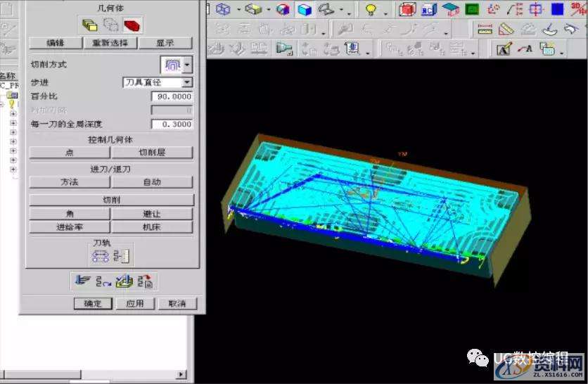Image resolution: width=588 pixels, height=384 pixels.
Task: Select the red check geometry icon
Action: (131, 25)
